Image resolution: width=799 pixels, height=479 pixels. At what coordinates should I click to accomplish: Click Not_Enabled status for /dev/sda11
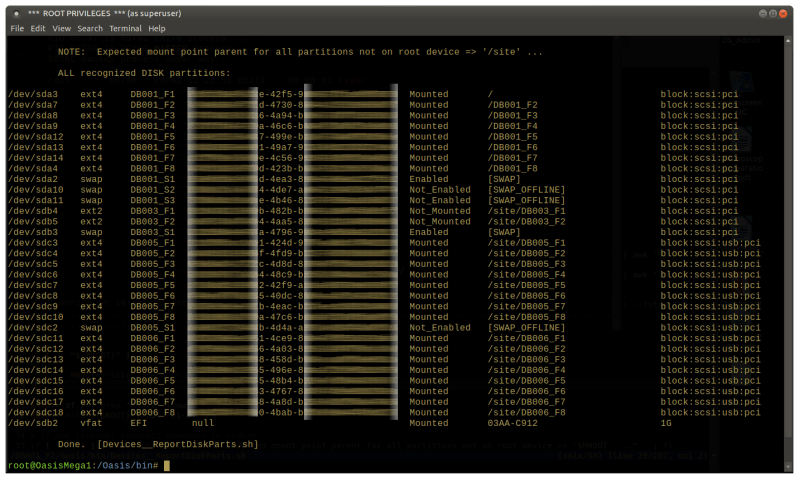click(440, 200)
